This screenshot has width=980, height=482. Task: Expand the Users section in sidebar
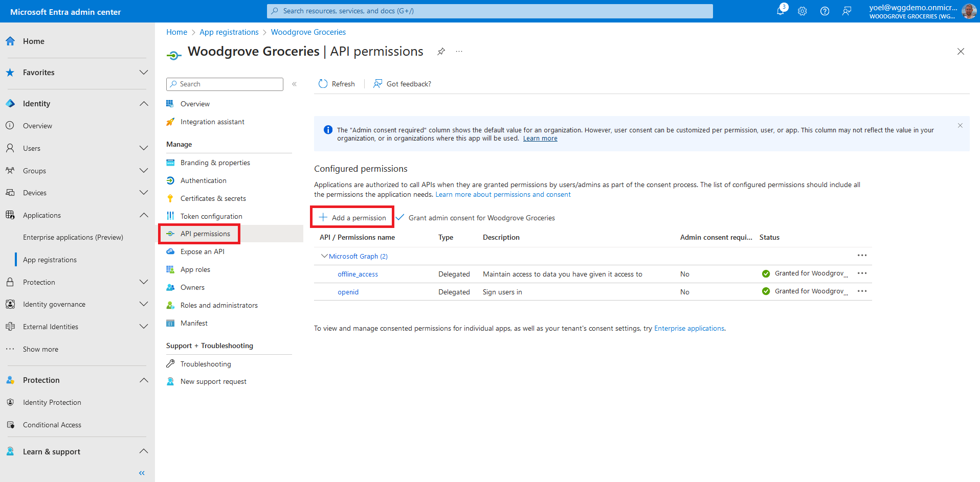pyautogui.click(x=144, y=148)
